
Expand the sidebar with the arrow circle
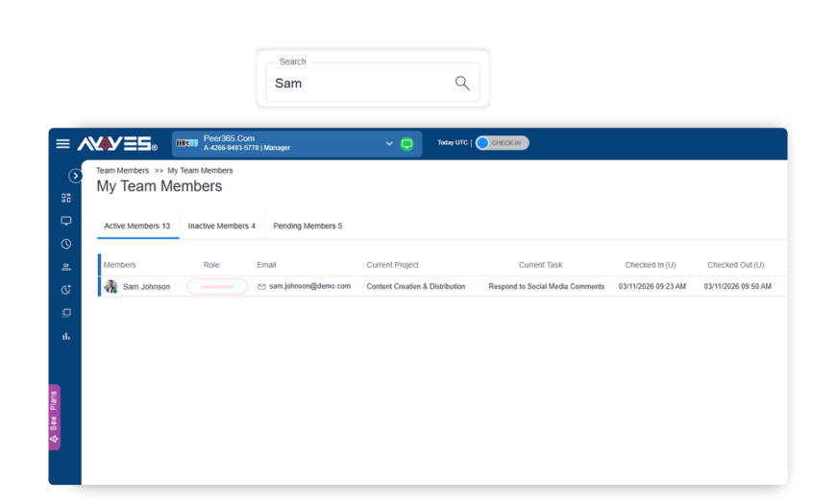click(75, 176)
